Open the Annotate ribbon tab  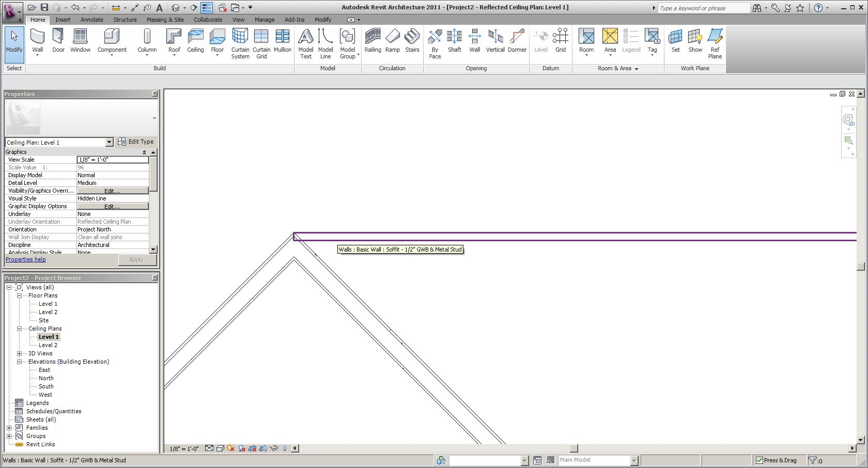(x=91, y=20)
